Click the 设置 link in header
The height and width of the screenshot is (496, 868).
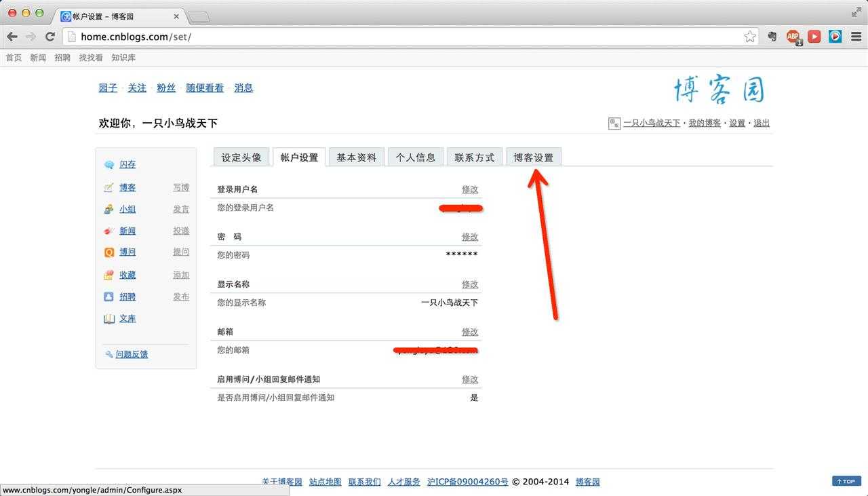[x=737, y=123]
